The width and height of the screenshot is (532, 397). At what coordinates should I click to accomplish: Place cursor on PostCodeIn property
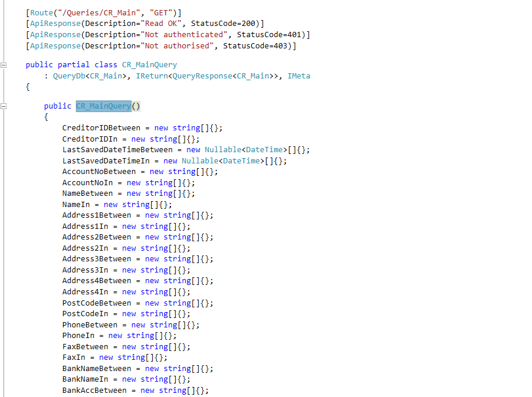[x=85, y=314]
